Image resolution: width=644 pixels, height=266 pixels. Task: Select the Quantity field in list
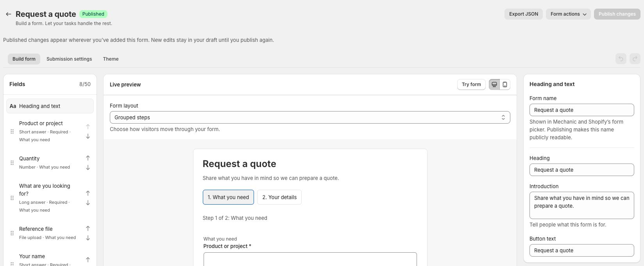[45, 163]
